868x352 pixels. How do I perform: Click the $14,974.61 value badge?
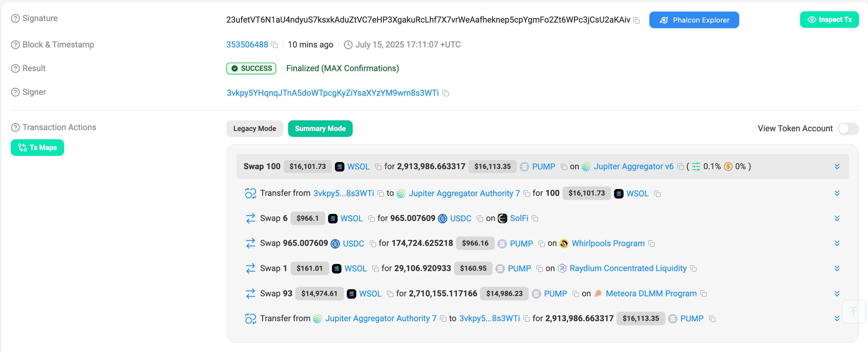pos(319,293)
